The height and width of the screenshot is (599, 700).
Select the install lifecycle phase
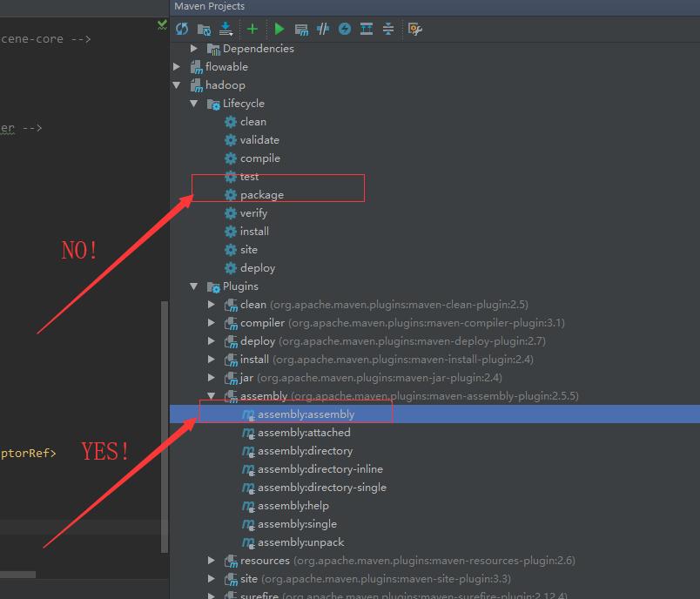coord(254,232)
